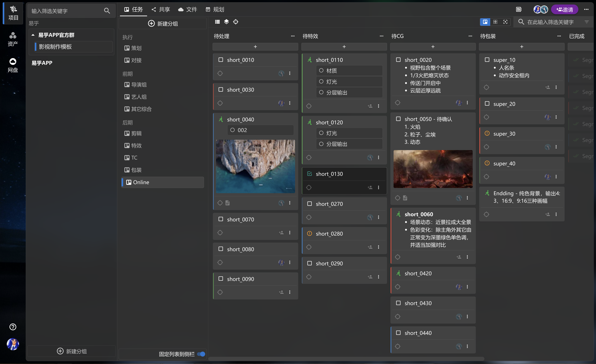Check the super_20 task checkbox
596x364 pixels.
pos(487,104)
